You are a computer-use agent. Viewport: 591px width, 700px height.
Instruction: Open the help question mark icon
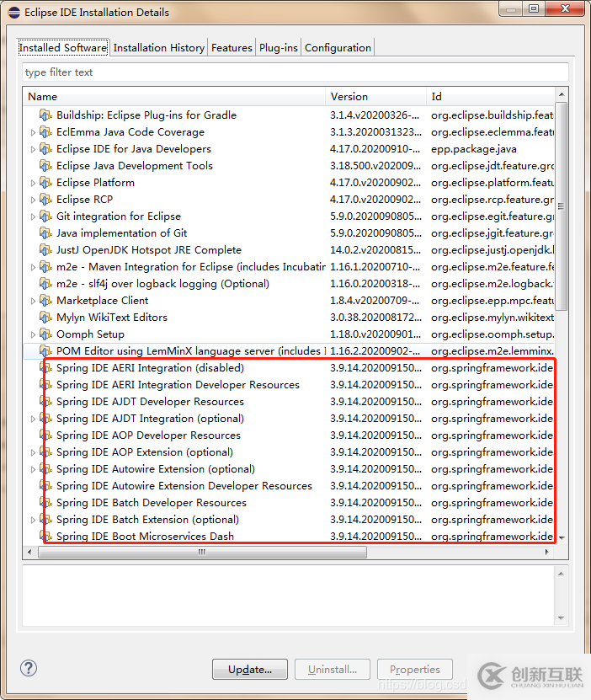(x=29, y=668)
